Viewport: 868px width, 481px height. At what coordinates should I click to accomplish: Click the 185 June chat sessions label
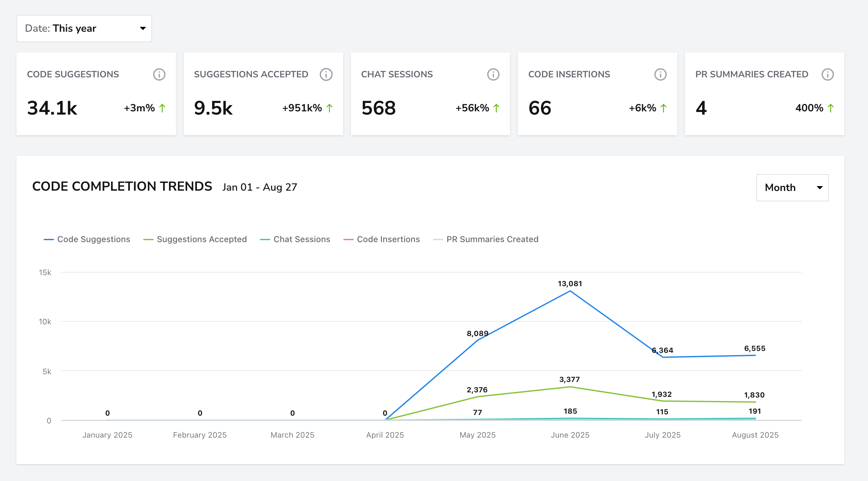click(570, 411)
